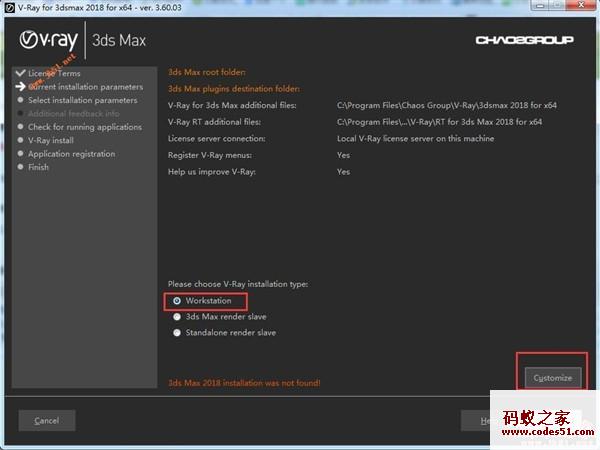Go to the Application registration step

click(71, 154)
